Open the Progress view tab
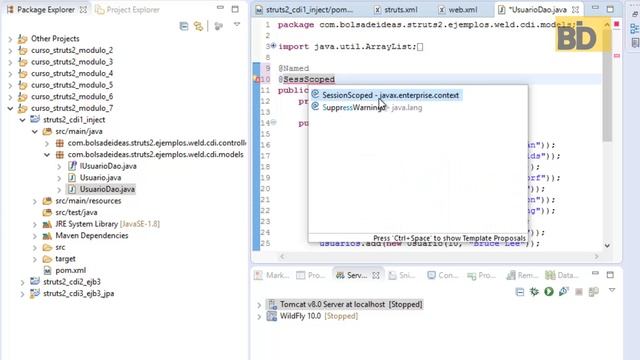The width and height of the screenshot is (640, 360). pyautogui.click(x=481, y=276)
